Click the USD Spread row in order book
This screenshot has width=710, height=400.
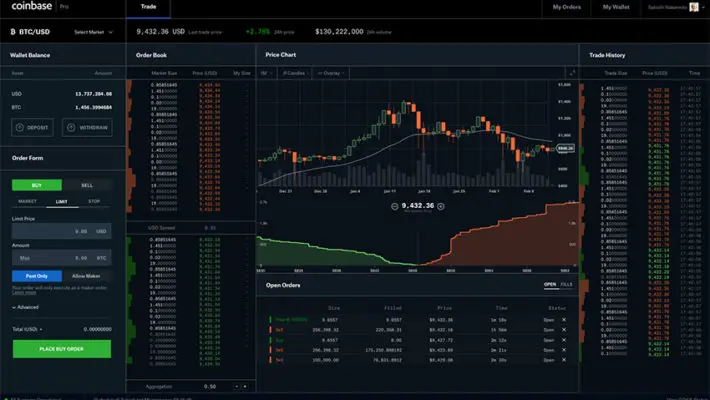[x=191, y=227]
